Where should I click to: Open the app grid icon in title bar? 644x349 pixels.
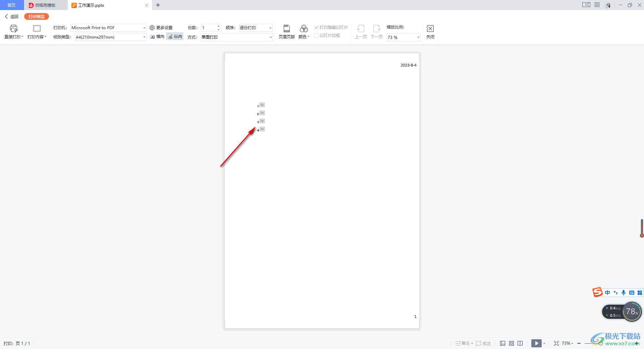[597, 5]
